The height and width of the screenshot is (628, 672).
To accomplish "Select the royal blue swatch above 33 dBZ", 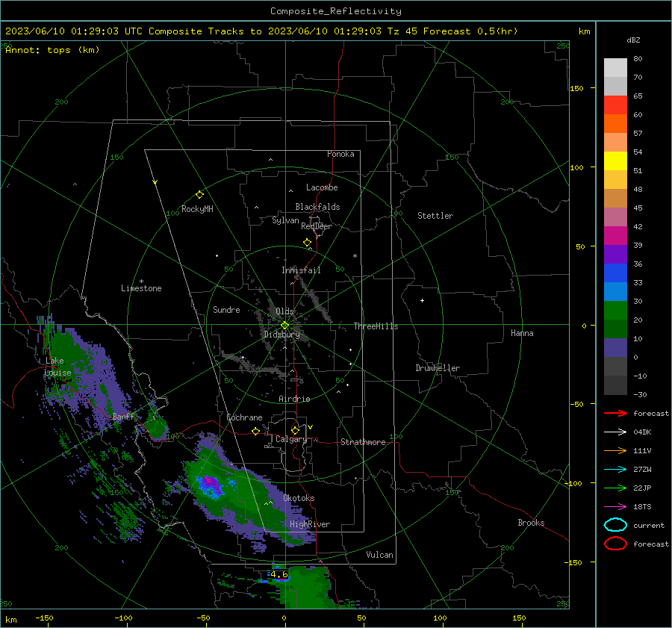I will click(x=615, y=273).
